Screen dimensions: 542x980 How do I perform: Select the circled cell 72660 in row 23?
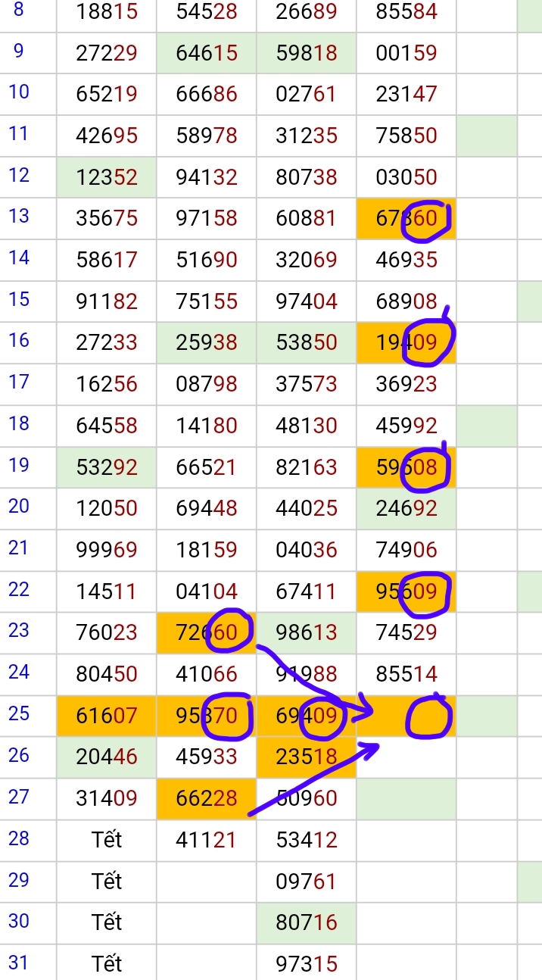pyautogui.click(x=207, y=632)
